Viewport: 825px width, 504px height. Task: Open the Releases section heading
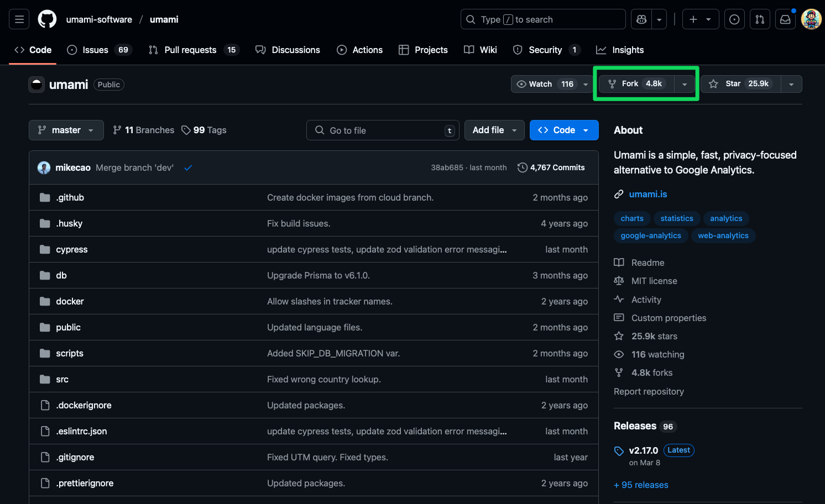point(635,426)
